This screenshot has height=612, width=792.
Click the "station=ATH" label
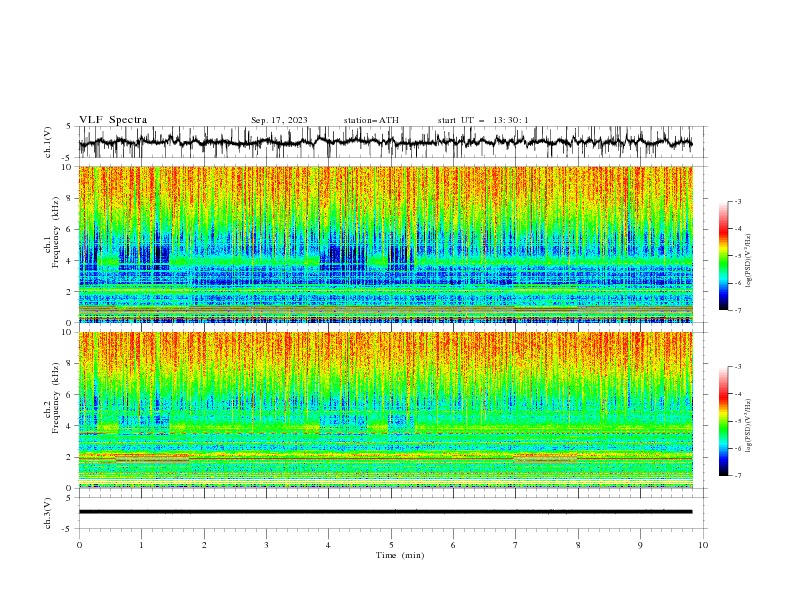[371, 120]
